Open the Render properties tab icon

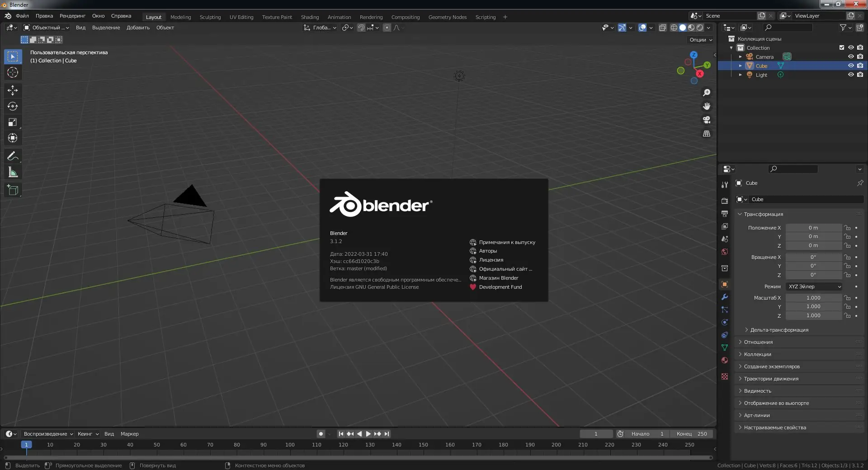(x=725, y=201)
